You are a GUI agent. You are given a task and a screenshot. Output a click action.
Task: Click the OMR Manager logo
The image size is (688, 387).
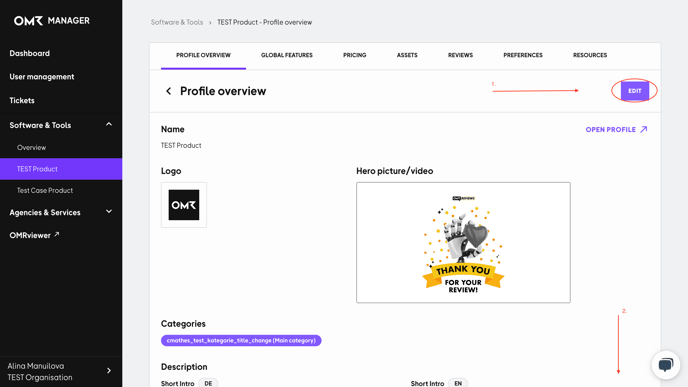52,21
